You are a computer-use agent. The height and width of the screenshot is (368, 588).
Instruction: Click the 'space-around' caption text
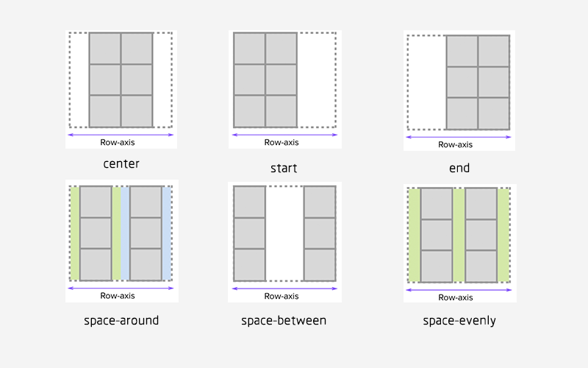121,321
